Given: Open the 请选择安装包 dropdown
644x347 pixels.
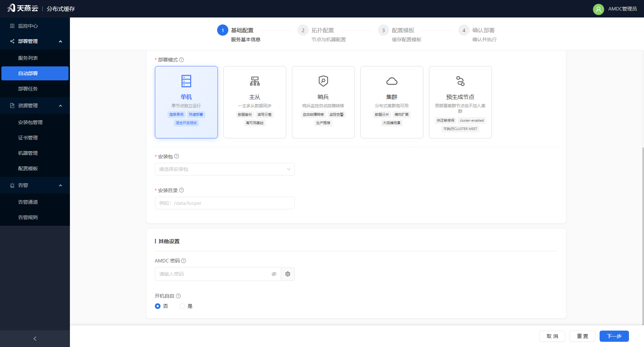Looking at the screenshot, I should pos(225,169).
